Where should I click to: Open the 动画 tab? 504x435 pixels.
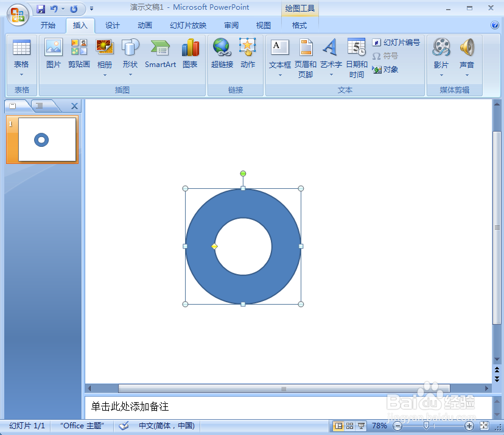(x=145, y=26)
